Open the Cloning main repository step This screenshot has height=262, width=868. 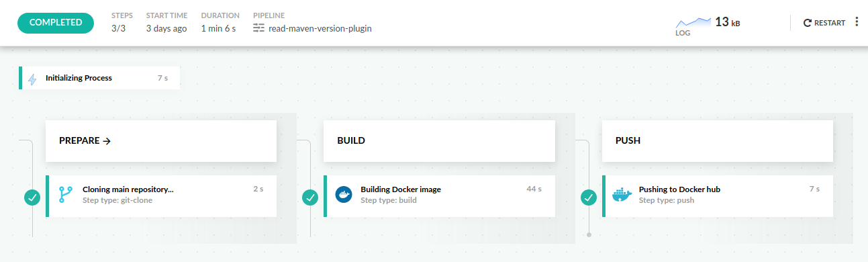pos(161,196)
